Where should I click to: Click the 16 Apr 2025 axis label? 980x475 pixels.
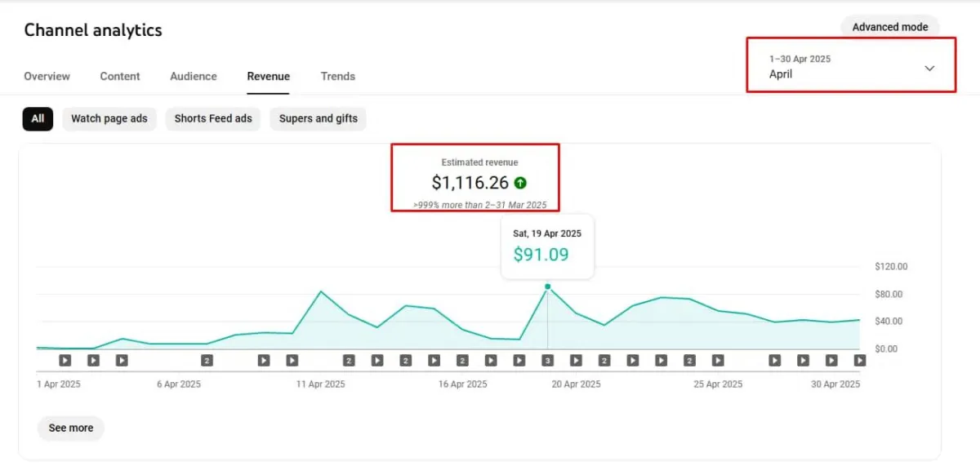click(463, 384)
